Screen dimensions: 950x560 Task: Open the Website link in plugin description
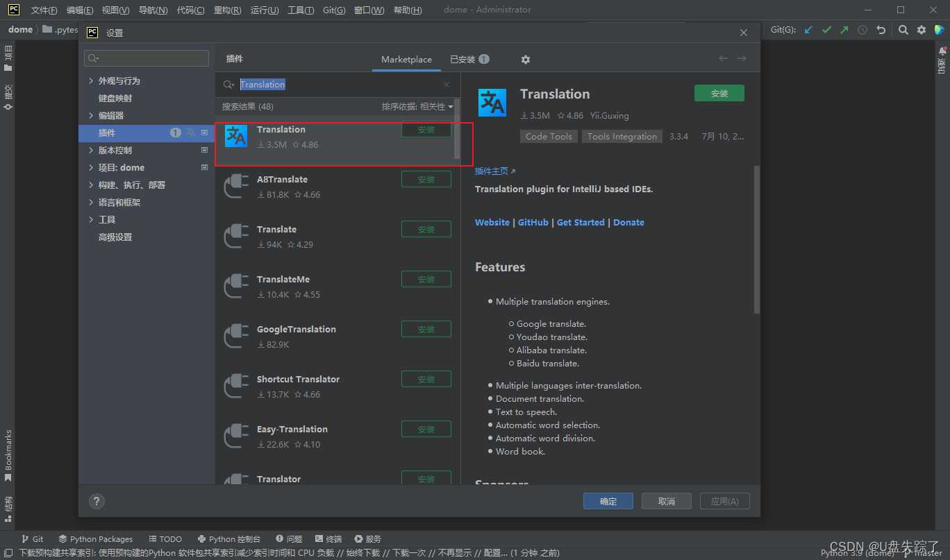pos(492,222)
